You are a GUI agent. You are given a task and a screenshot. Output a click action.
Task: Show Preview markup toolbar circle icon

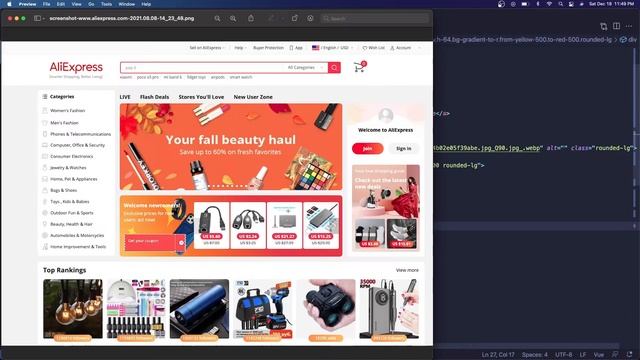(311, 18)
